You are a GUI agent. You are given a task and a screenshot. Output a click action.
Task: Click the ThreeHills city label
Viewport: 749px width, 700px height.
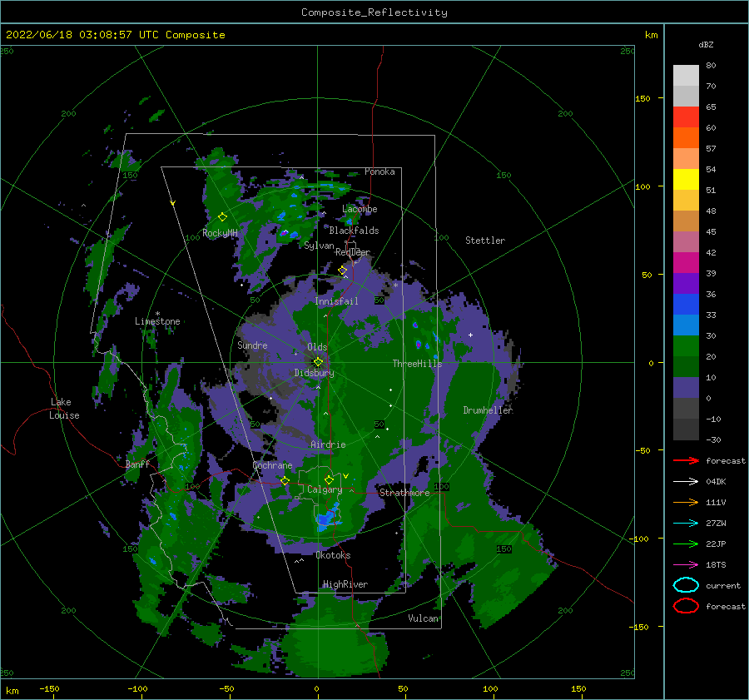(x=417, y=364)
